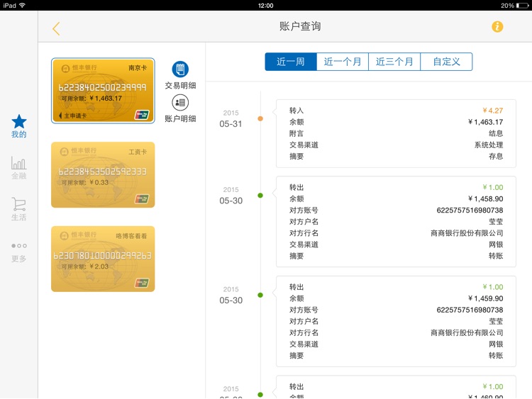Image resolution: width=532 pixels, height=399 pixels.
Task: Tap 结息 remark in first record
Action: coord(496,133)
